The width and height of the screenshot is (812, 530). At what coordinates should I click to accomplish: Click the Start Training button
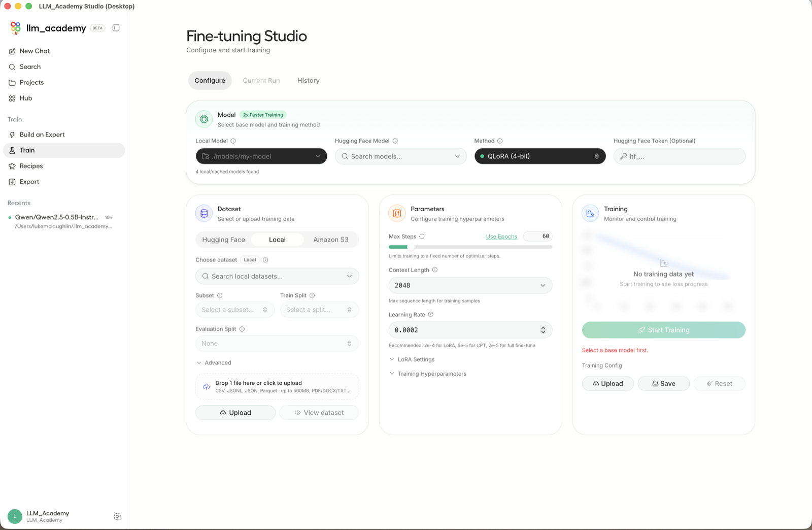(x=664, y=330)
